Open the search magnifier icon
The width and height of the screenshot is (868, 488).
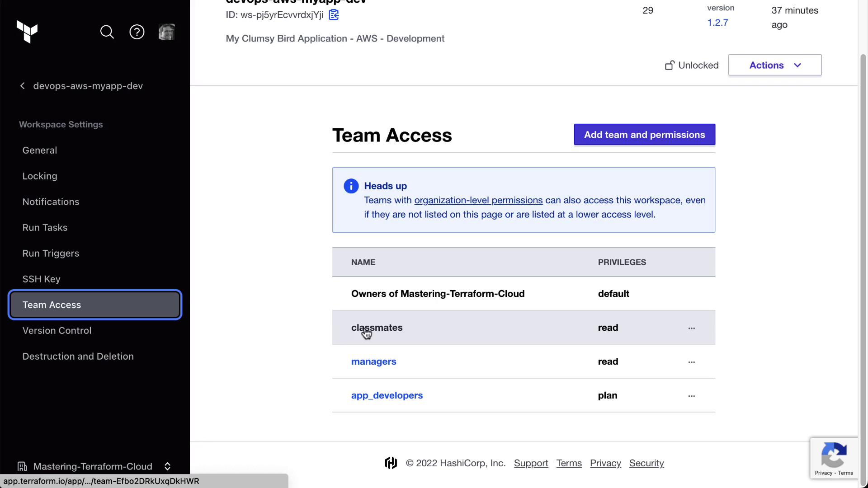(x=107, y=32)
